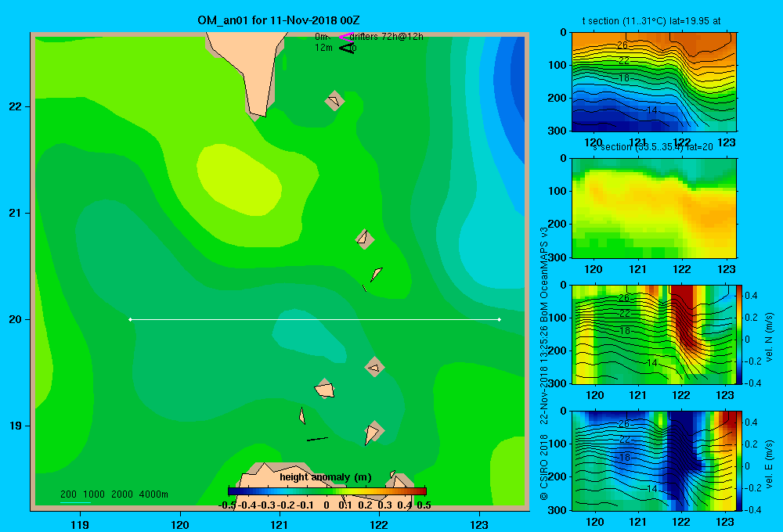Open the eastward velocity section plot
The image size is (783, 532).
(x=653, y=461)
